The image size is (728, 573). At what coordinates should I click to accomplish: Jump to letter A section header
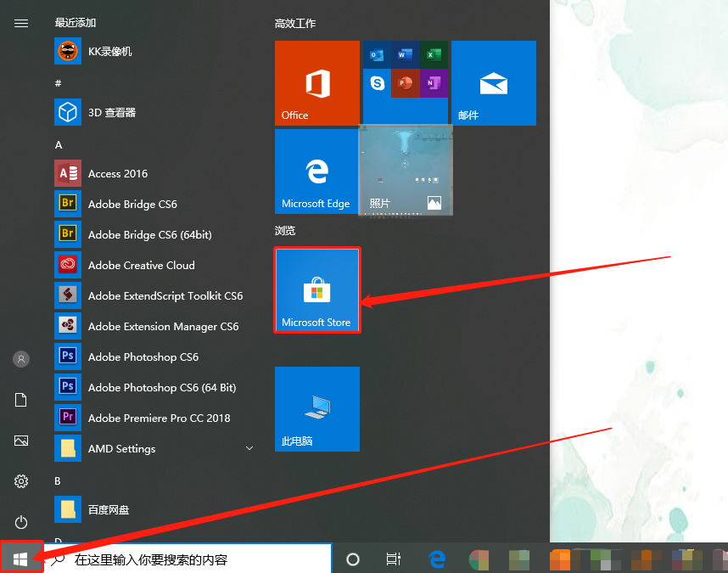click(59, 145)
